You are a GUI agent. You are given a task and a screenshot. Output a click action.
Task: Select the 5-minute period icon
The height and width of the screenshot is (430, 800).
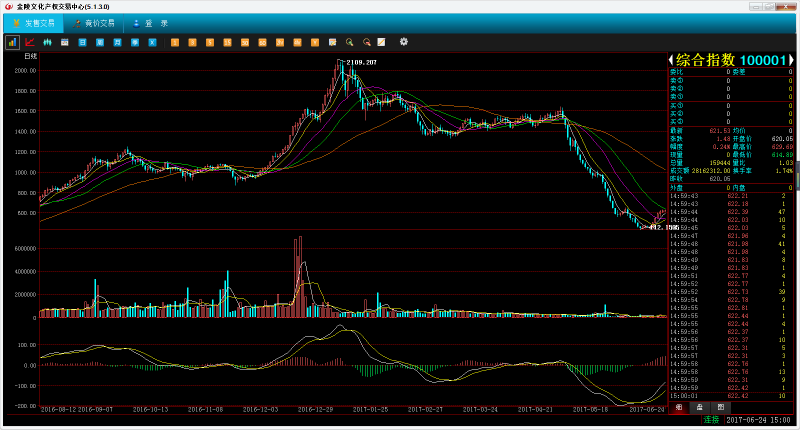click(210, 42)
